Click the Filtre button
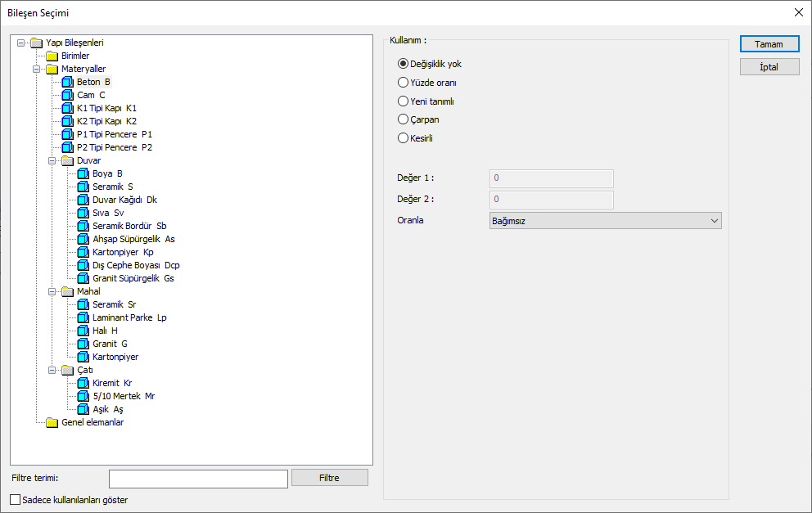 pyautogui.click(x=329, y=478)
